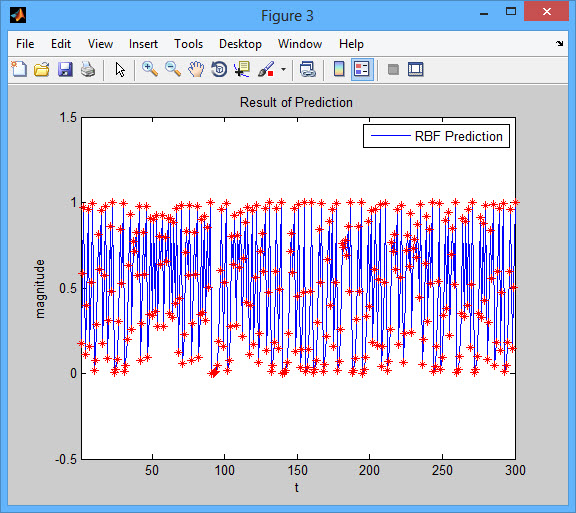The height and width of the screenshot is (513, 576).
Task: Select the Edit Plot arrow tool
Action: point(120,69)
